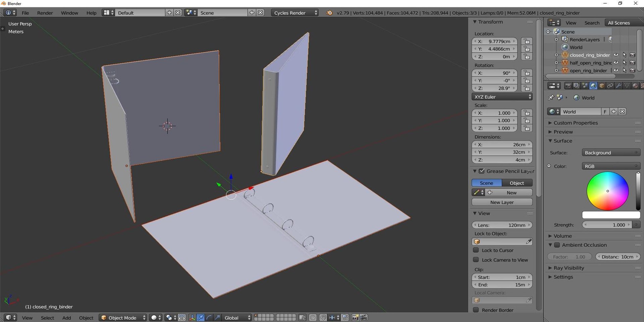Screen dimensions: 644x322
Task: Lock the Scale Y value
Action: 527,120
